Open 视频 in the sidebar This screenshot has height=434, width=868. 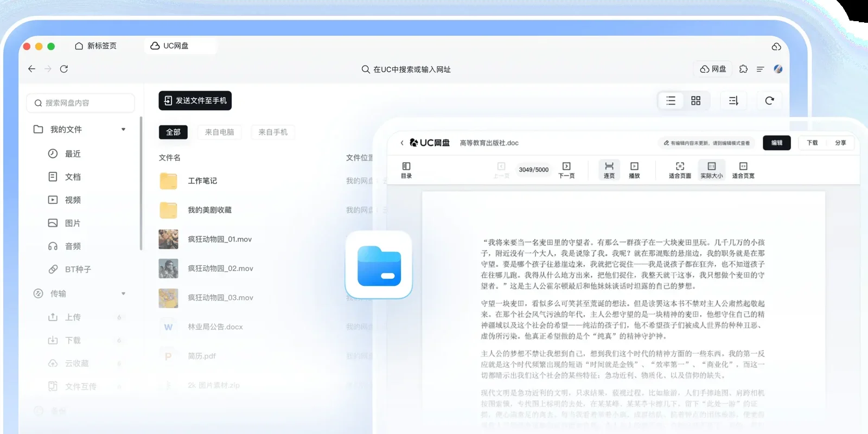65,200
